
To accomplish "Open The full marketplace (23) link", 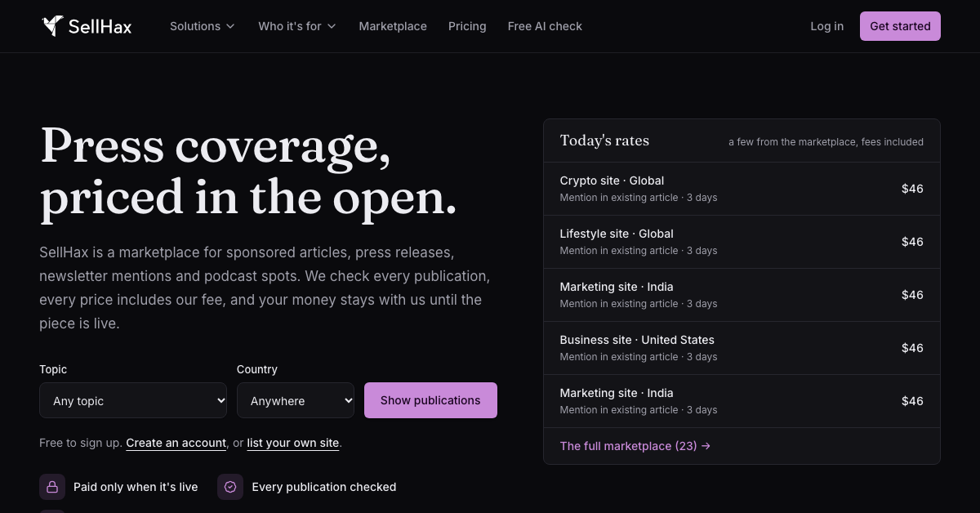I will (x=635, y=446).
